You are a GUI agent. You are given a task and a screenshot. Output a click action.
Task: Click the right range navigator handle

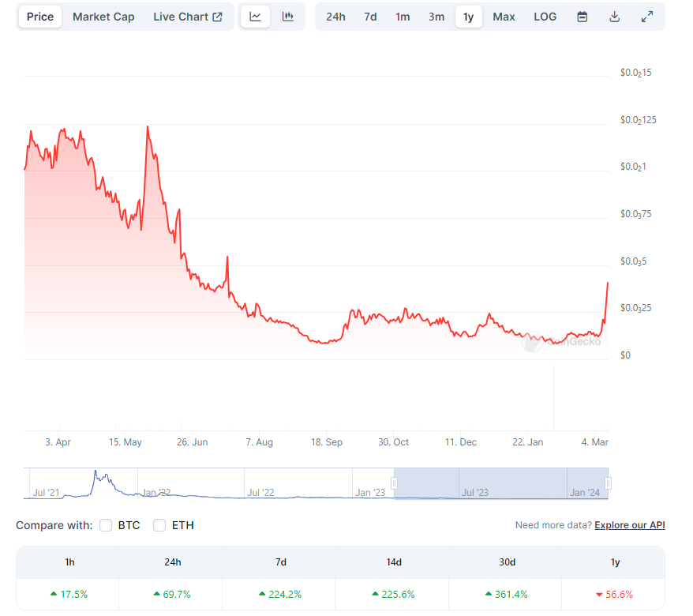coord(608,483)
